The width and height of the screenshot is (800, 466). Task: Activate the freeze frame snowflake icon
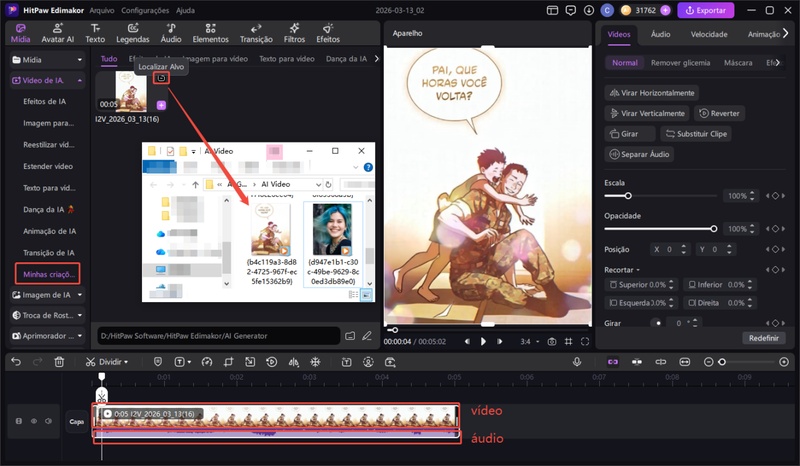pyautogui.click(x=315, y=362)
